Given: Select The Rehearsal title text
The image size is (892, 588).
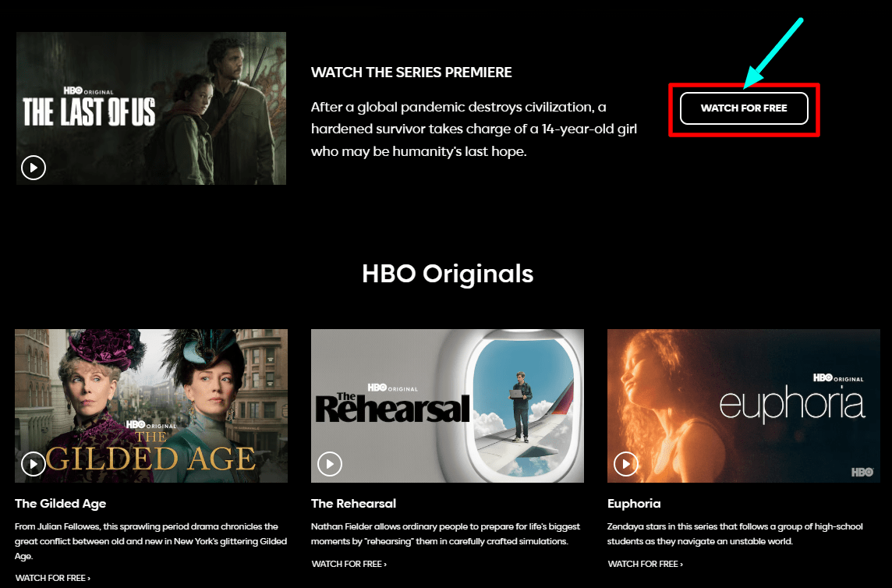Looking at the screenshot, I should 354,504.
